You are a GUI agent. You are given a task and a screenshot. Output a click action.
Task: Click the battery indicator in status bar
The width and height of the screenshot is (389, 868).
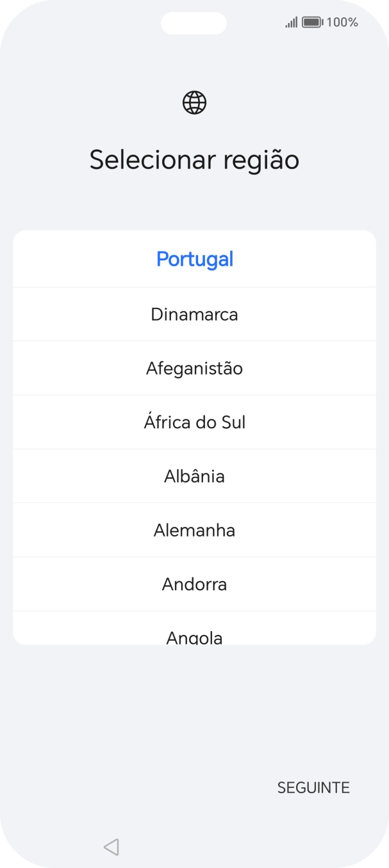pyautogui.click(x=311, y=22)
